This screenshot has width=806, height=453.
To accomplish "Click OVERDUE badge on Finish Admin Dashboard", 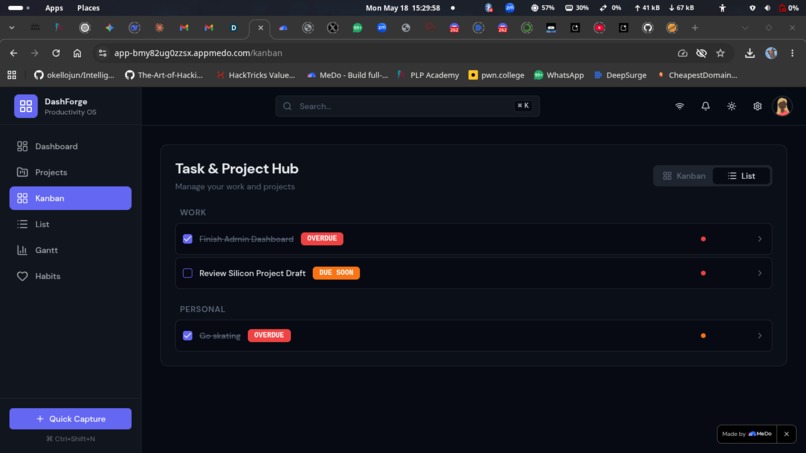I will click(322, 239).
